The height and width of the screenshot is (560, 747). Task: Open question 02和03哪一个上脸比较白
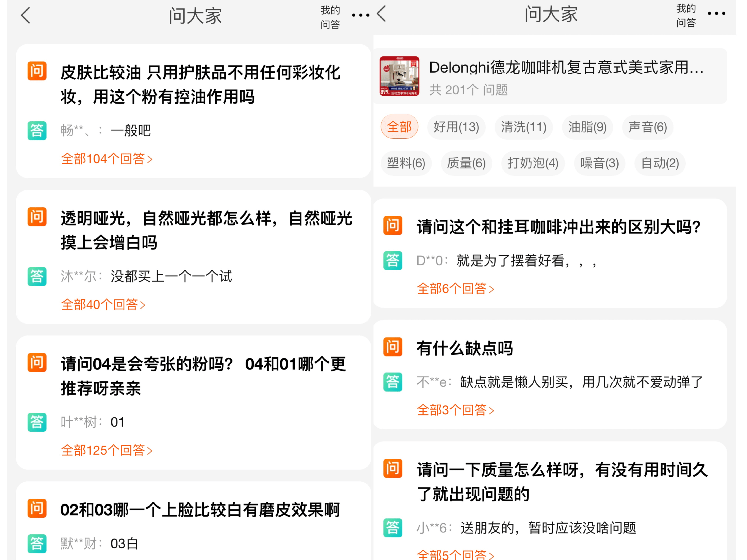200,510
